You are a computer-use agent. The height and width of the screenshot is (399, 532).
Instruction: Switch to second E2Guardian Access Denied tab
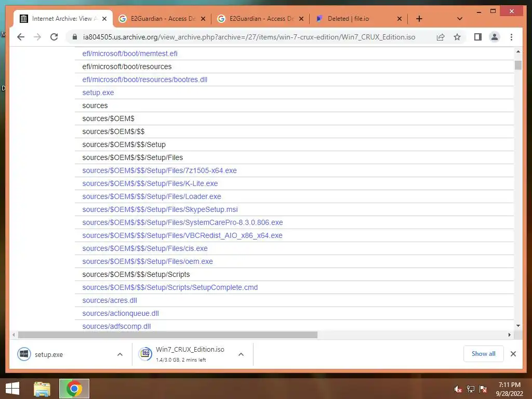(x=261, y=19)
